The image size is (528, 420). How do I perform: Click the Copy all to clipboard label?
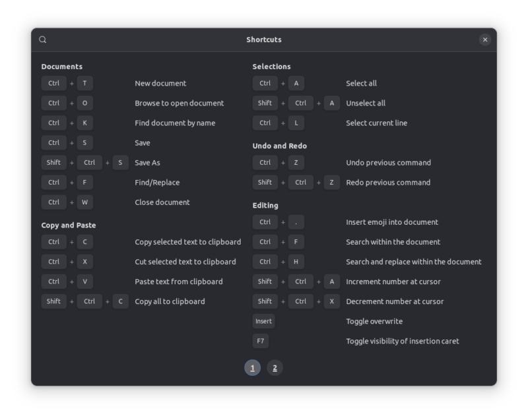[171, 301]
